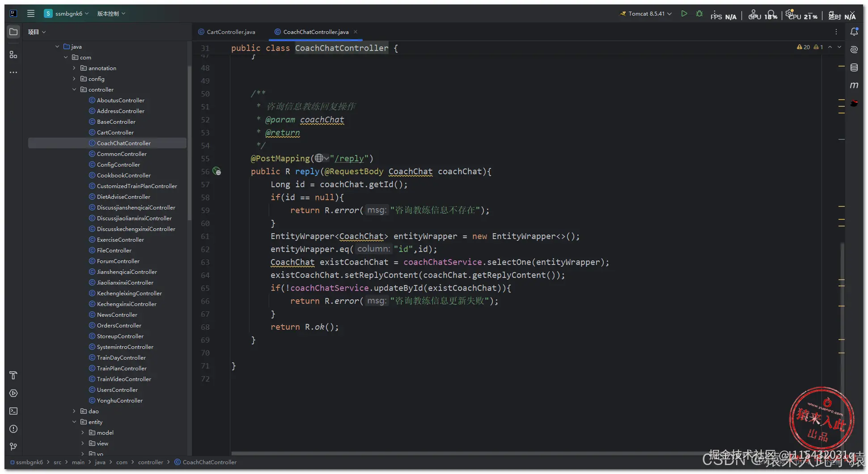The width and height of the screenshot is (868, 474).
Task: Open the Terminal tool window
Action: (x=13, y=411)
